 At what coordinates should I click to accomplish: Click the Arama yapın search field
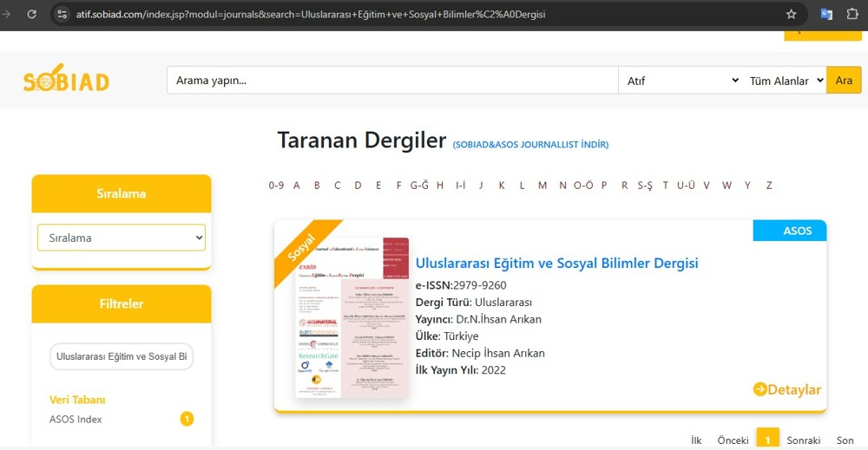click(x=391, y=81)
